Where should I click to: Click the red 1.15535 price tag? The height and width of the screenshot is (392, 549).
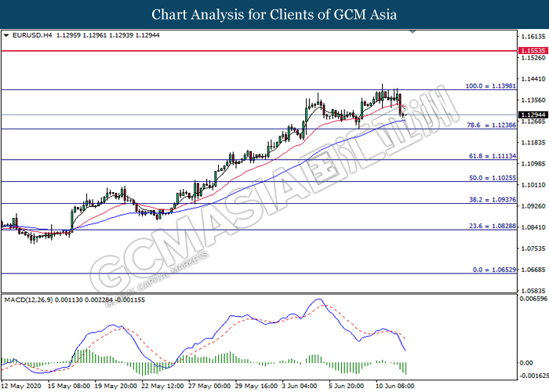point(533,51)
